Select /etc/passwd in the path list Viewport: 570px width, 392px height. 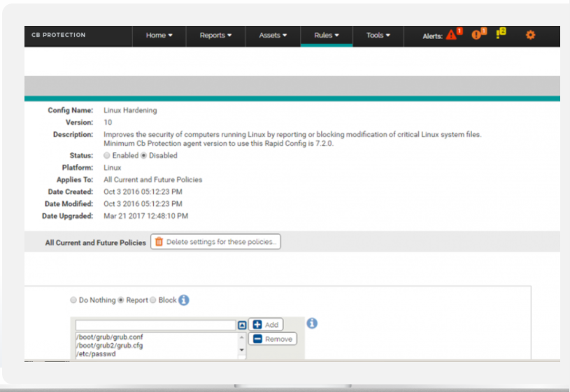pyautogui.click(x=97, y=354)
